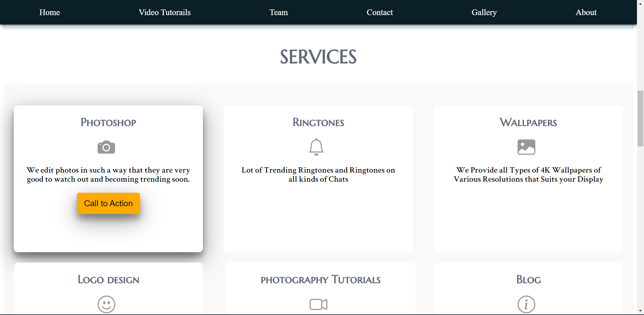Viewport: 644px width, 315px height.
Task: Click the info icon under Blog
Action: 526,304
